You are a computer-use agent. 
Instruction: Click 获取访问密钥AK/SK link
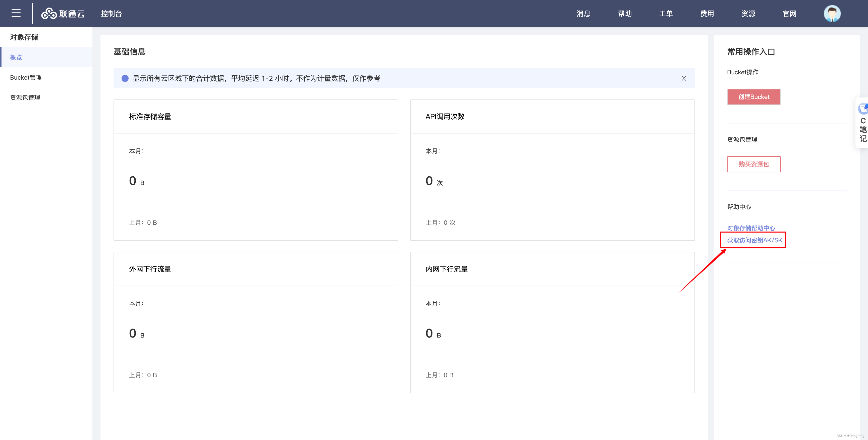[754, 240]
